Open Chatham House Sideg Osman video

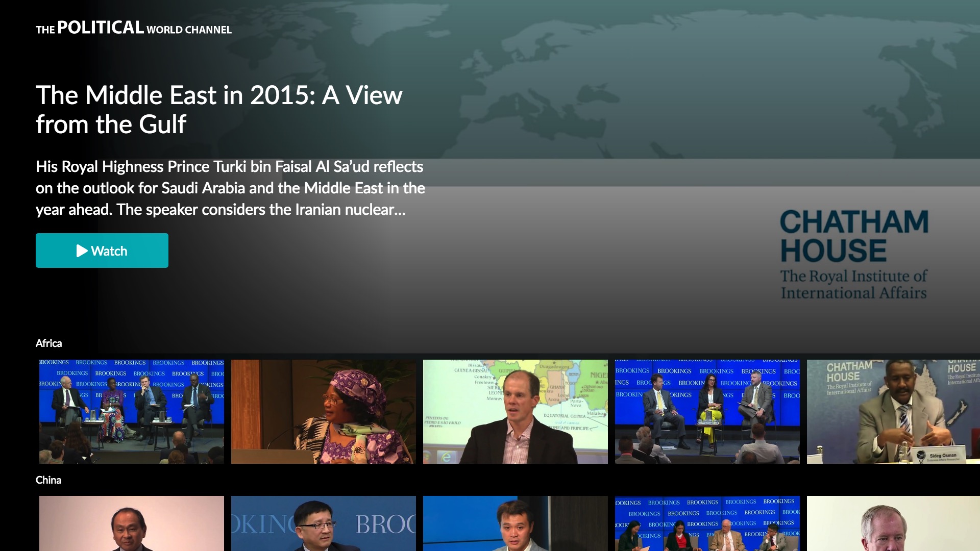[x=893, y=412]
